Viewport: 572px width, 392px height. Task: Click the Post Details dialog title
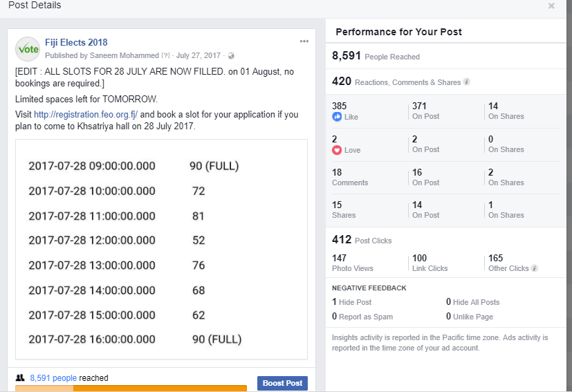35,5
